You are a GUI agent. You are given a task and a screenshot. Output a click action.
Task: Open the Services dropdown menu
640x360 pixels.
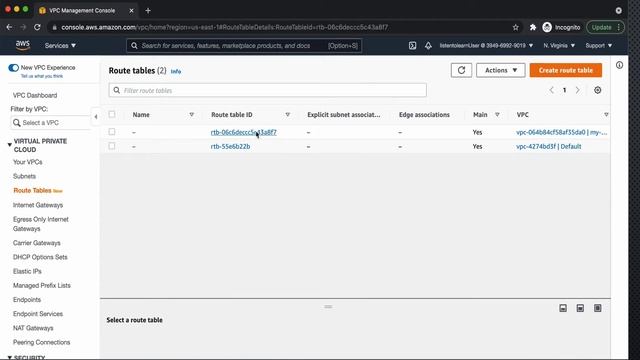(60, 46)
